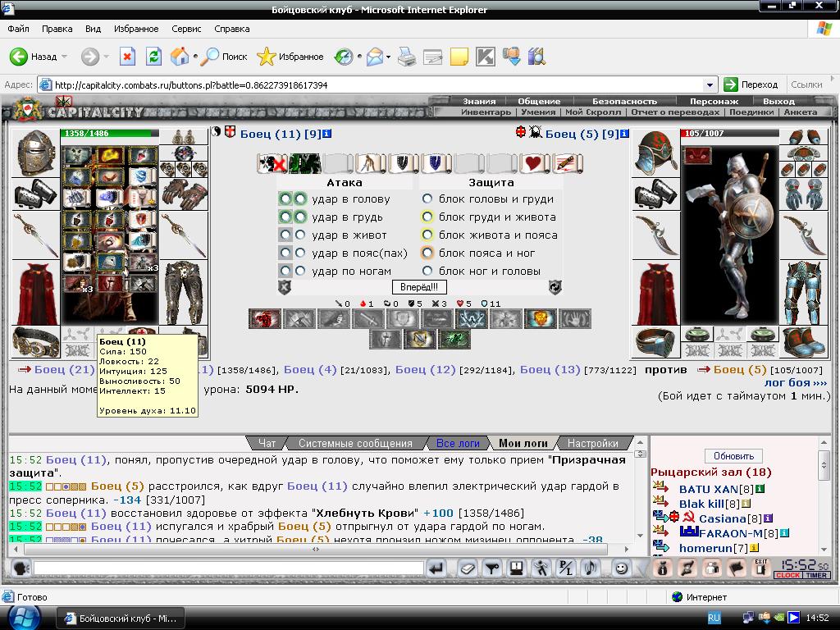Select first attack radio for удар в живот
Viewport: 840px width, 630px height.
coord(285,235)
